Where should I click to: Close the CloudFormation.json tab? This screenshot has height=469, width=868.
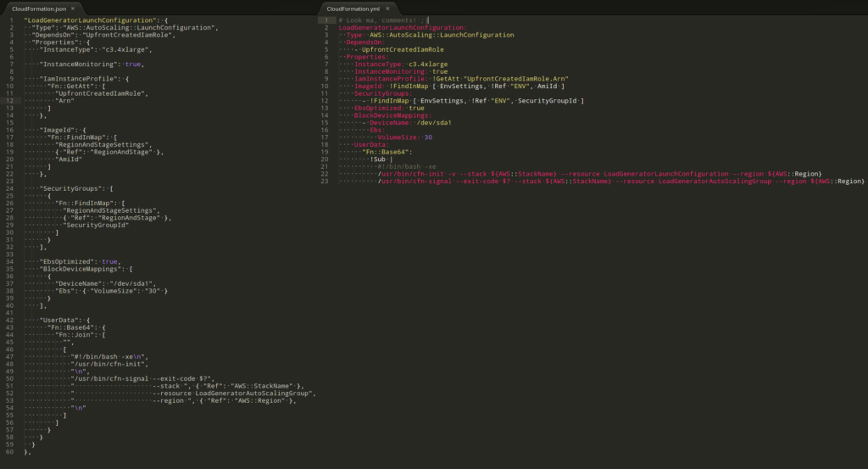tap(73, 8)
